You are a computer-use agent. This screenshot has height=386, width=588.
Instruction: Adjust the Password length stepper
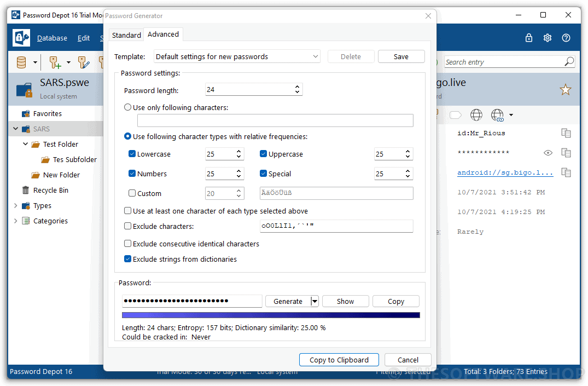tap(297, 89)
